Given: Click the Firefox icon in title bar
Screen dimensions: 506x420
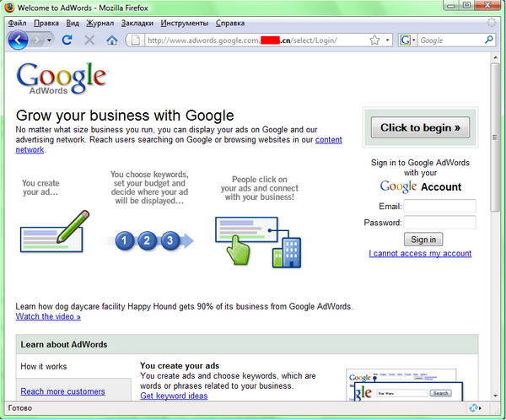Looking at the screenshot, I should tap(9, 7).
